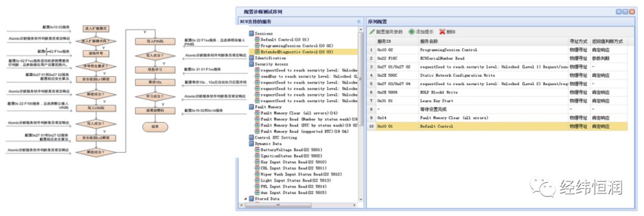644x216 pixels.
Task: Collapse the ECU支持的服务 panel with double-chevron
Action: coord(358,21)
